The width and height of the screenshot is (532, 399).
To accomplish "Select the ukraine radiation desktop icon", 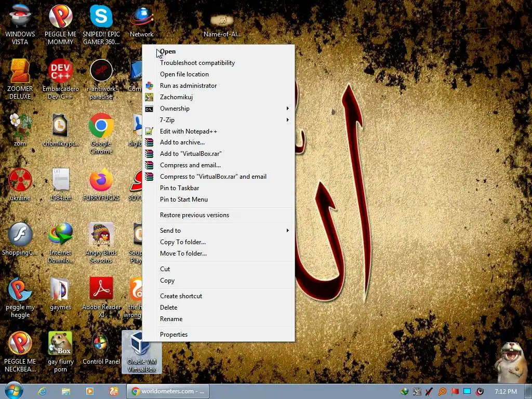I will pyautogui.click(x=20, y=184).
